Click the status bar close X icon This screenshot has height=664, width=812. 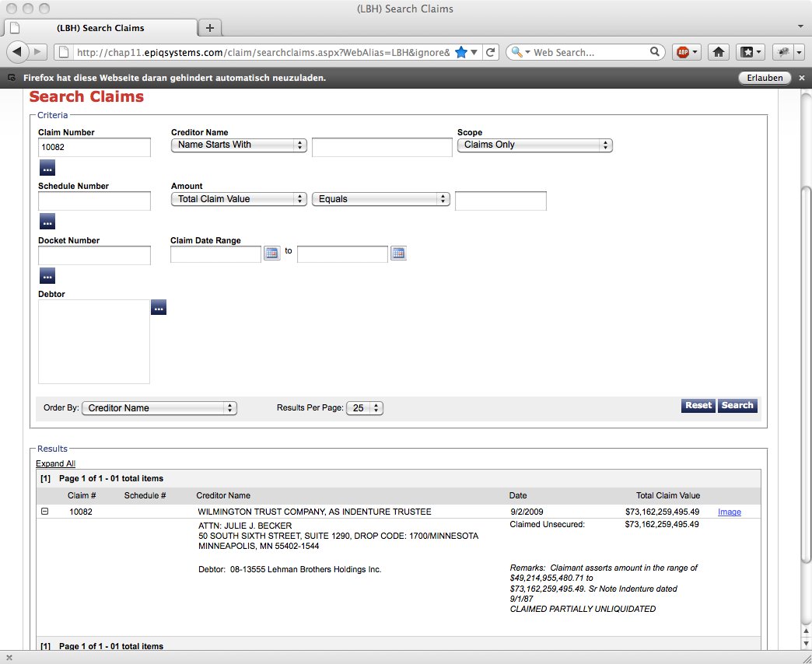pos(9,658)
